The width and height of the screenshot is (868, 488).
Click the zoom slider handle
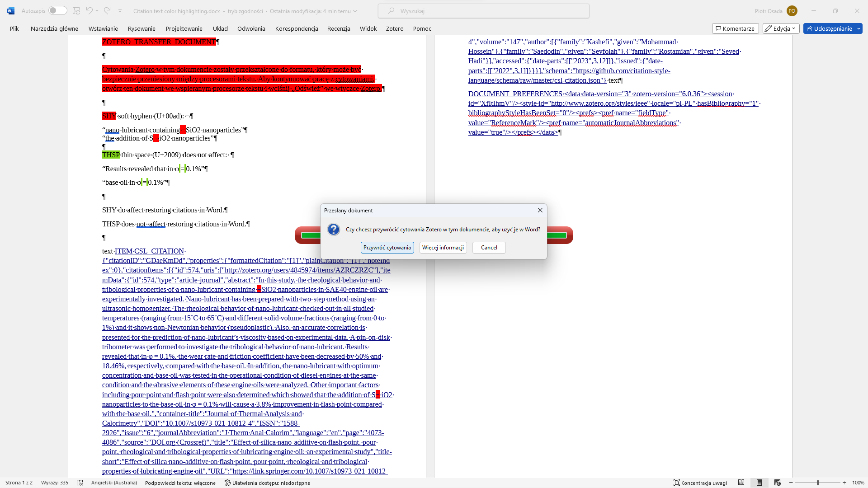click(817, 483)
